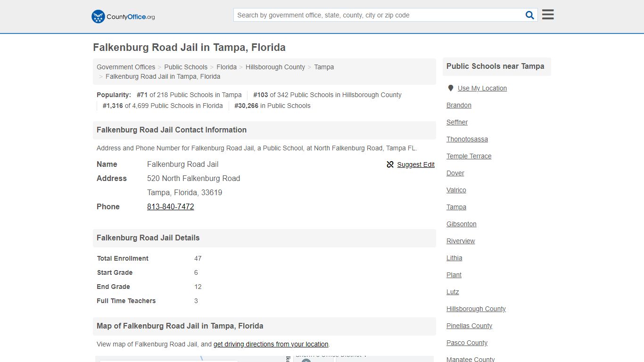
Task: Select Use My Location link
Action: coord(482,88)
